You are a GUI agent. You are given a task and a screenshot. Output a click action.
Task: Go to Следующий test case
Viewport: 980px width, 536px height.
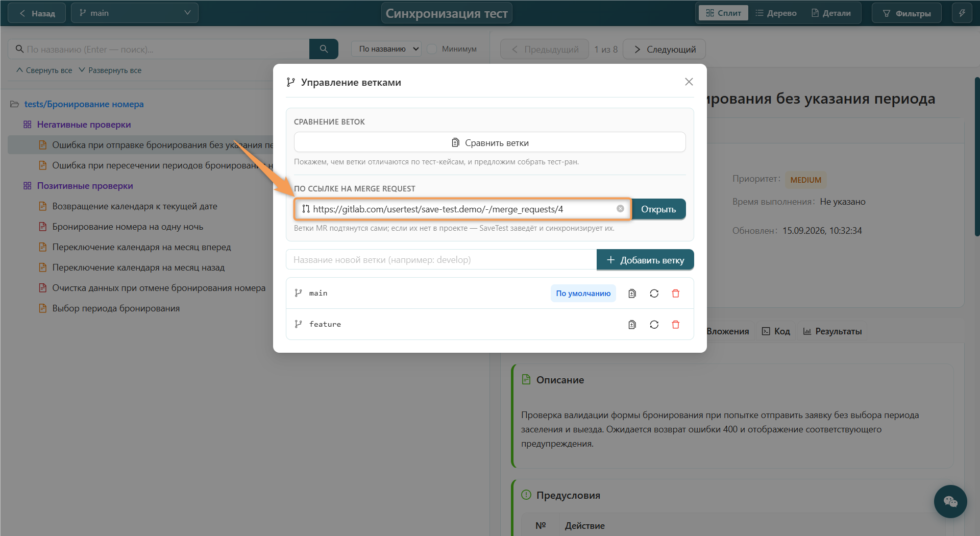[665, 50]
